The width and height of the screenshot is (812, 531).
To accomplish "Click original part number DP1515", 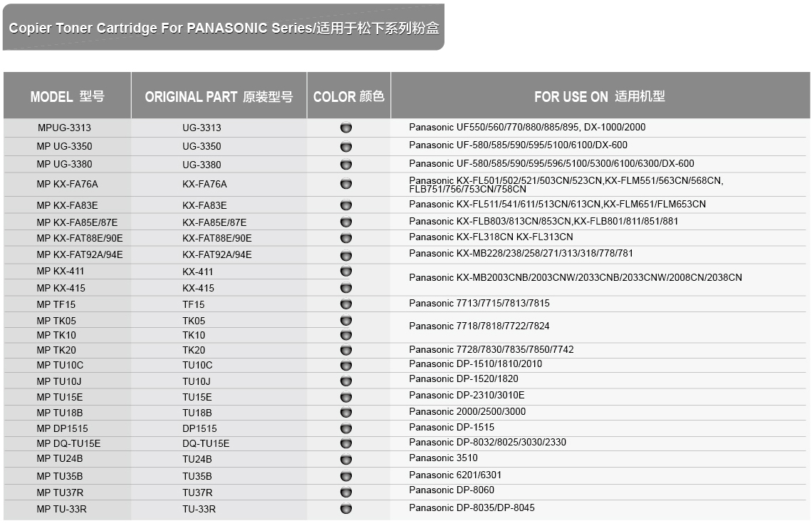I will [199, 428].
